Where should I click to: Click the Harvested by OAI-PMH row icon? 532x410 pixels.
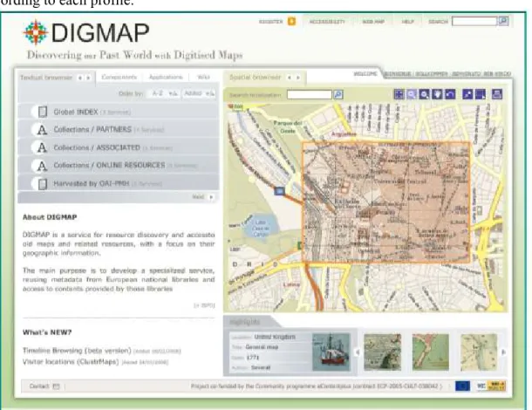43,183
